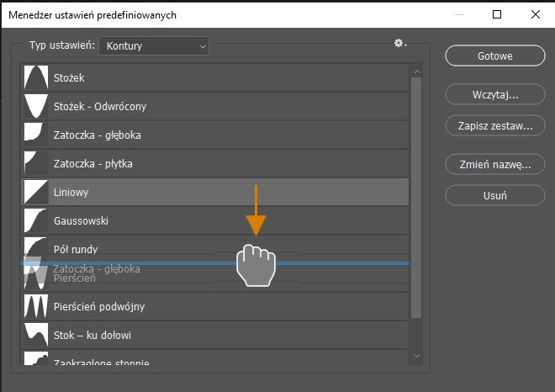This screenshot has height=392, width=555.
Task: Click the Zatoczka - płytka contour thumbnail
Action: point(36,163)
